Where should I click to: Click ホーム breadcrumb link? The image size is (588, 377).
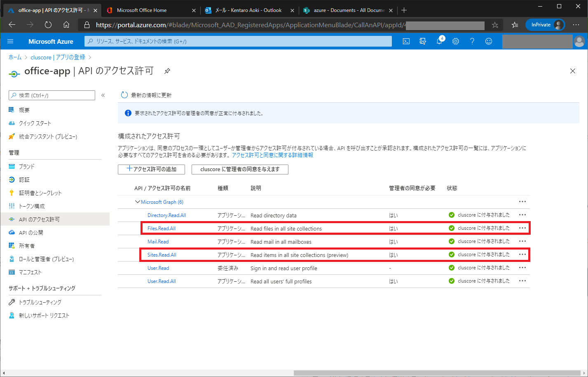coord(15,57)
